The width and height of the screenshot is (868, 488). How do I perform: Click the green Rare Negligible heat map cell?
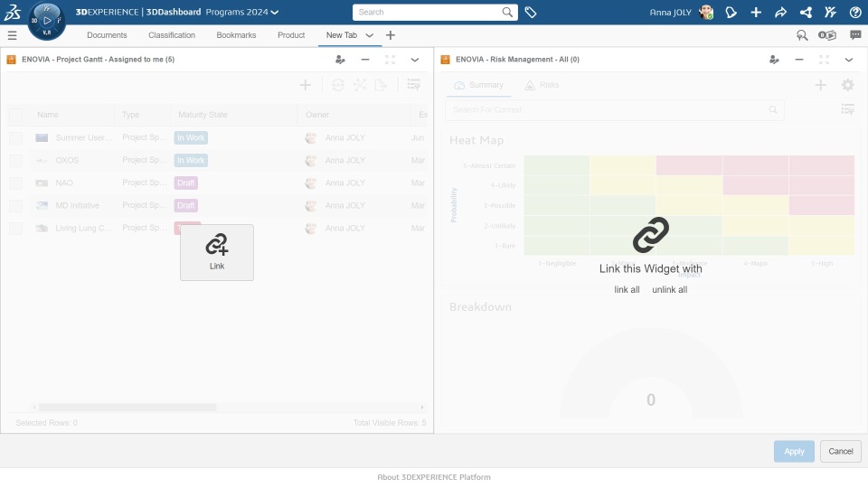556,246
